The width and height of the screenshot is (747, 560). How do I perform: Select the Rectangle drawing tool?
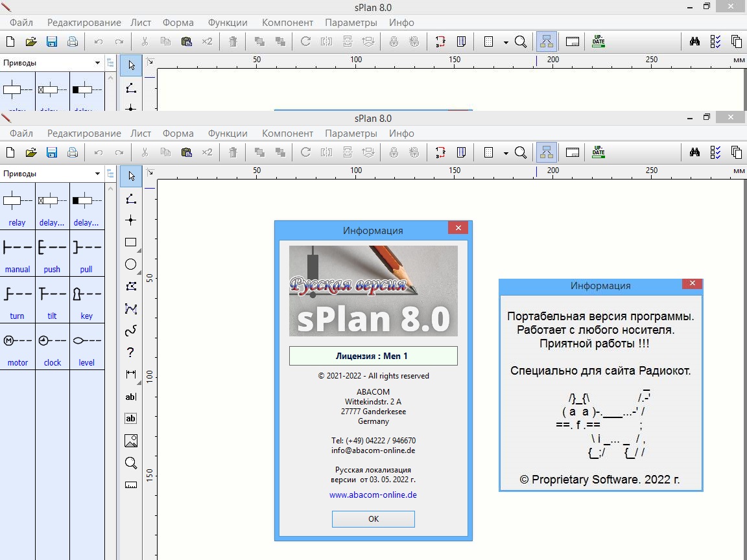click(x=130, y=242)
